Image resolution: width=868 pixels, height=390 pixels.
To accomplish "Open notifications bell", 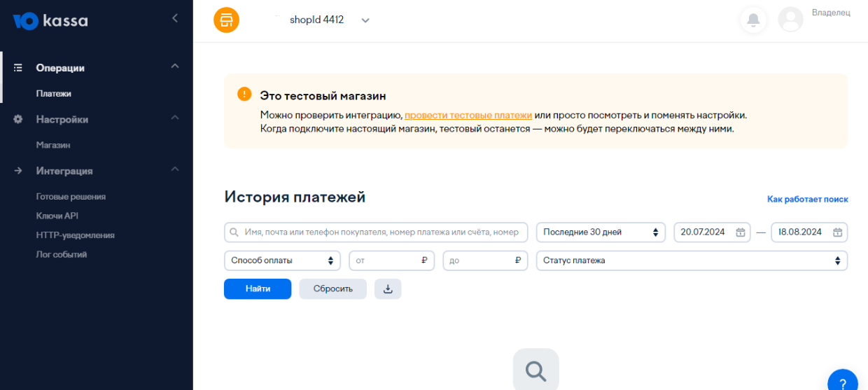I will [753, 20].
